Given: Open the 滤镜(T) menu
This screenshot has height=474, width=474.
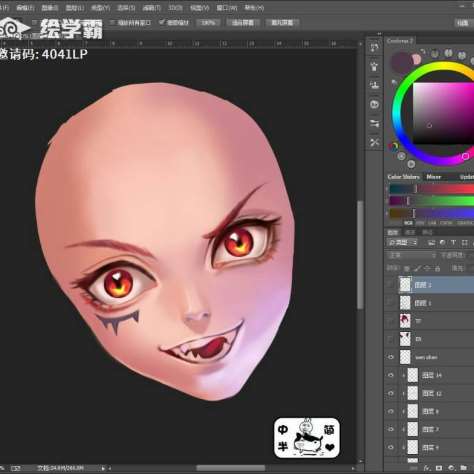Looking at the screenshot, I should pos(151,7).
